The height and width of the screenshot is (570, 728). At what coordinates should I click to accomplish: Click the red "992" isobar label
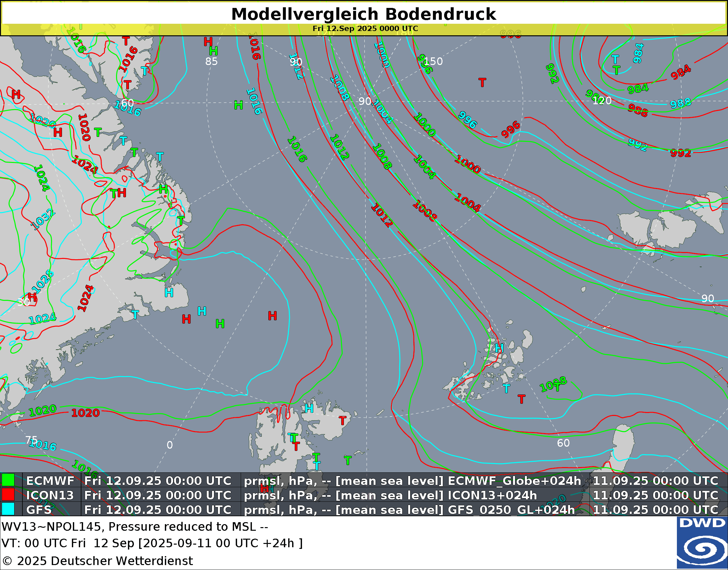681,153
